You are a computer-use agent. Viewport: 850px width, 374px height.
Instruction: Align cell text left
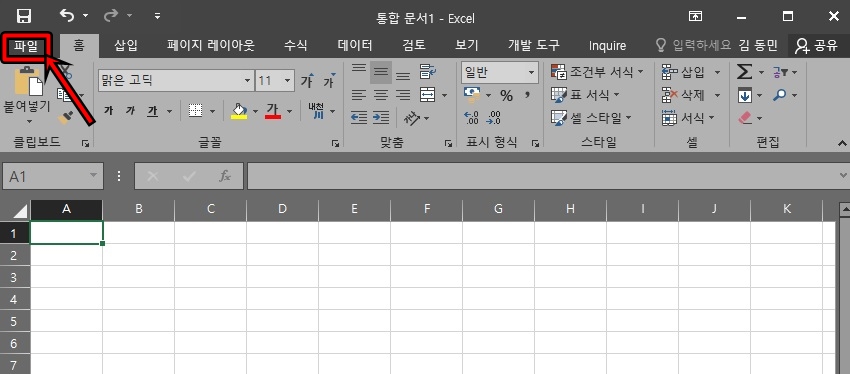(x=359, y=95)
